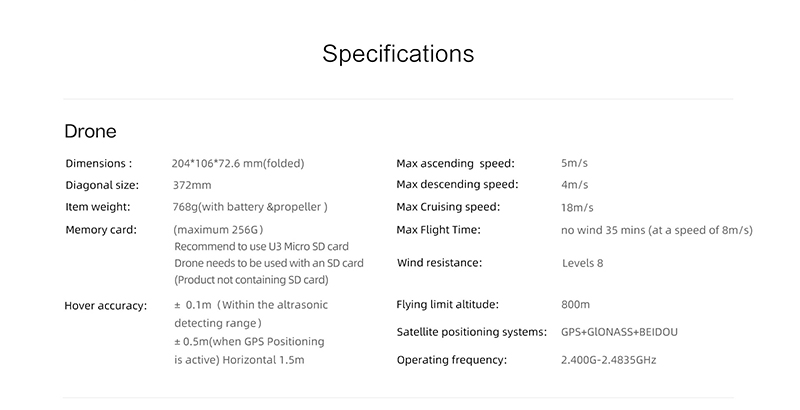Click the Item weight label
800x410 pixels.
coord(98,207)
